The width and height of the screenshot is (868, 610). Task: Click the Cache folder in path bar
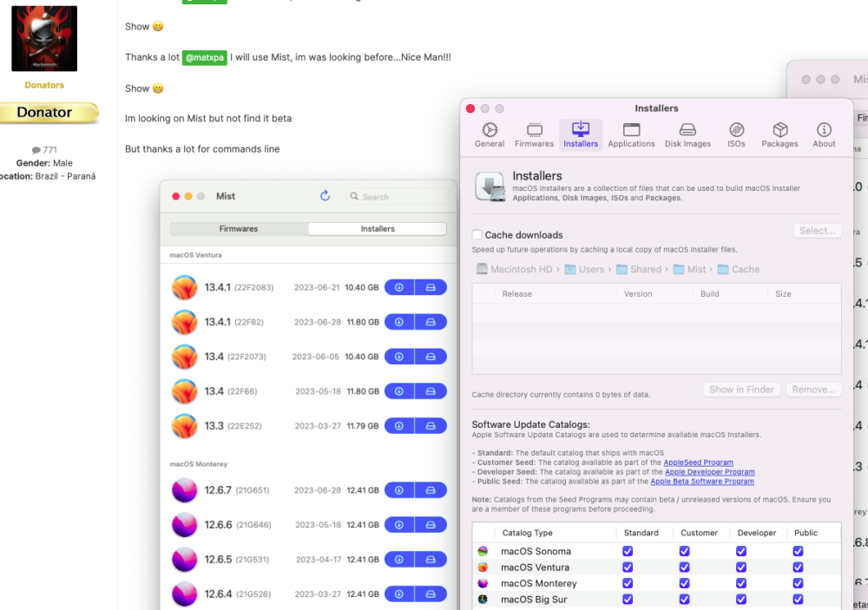739,269
